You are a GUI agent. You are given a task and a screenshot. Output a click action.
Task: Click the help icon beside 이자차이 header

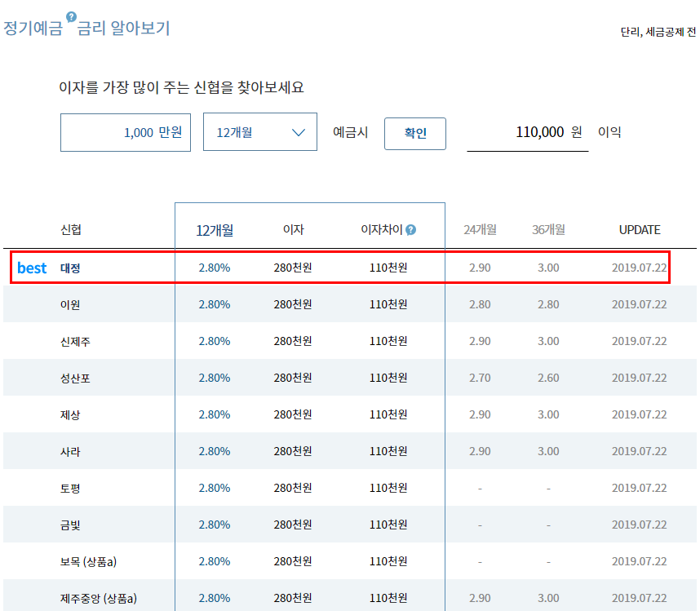point(410,230)
